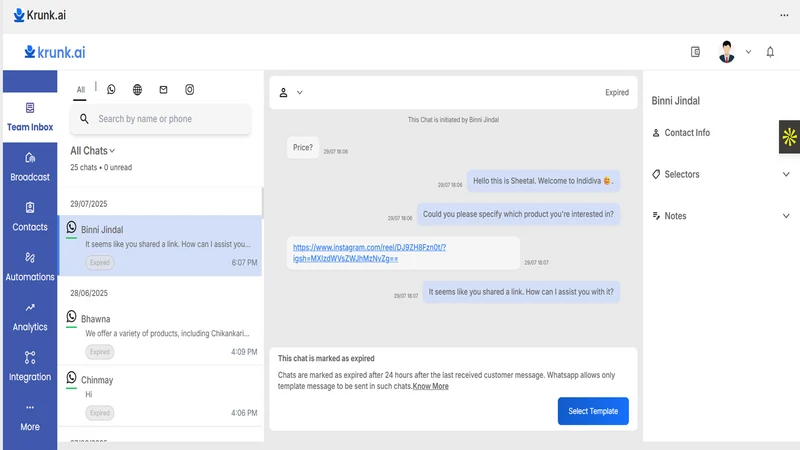Show More sidebar options
The height and width of the screenshot is (450, 800).
(x=30, y=417)
